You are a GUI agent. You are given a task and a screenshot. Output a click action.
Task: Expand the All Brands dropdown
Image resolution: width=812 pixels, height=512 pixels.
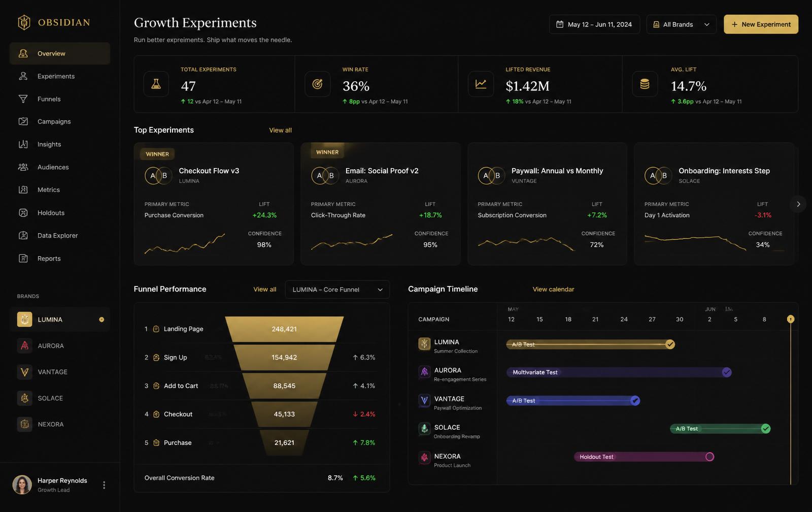point(682,24)
